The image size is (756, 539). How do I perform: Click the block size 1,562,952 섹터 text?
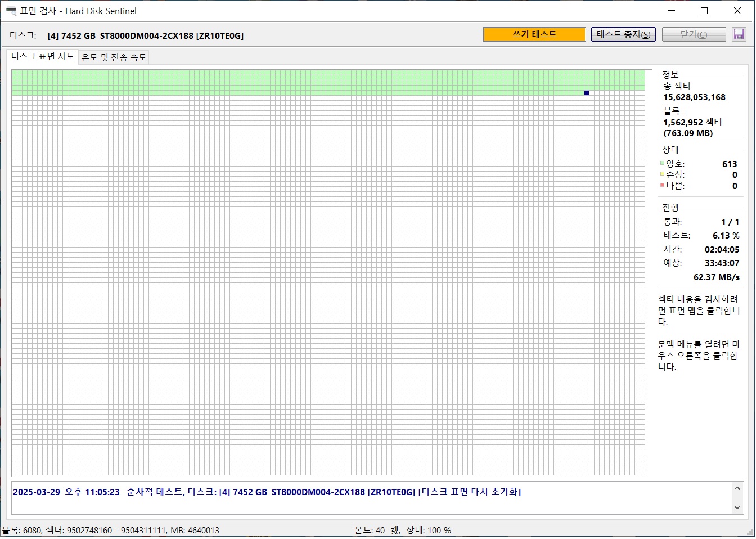(x=692, y=122)
